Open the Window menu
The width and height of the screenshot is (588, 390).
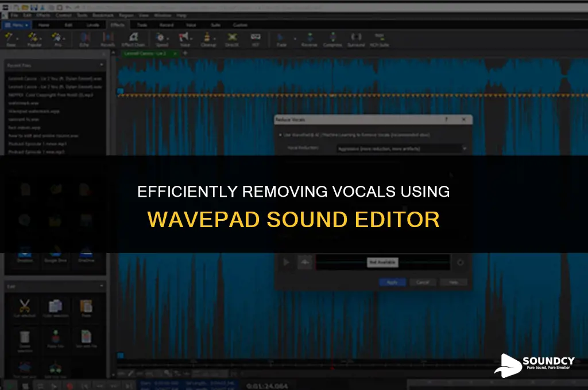[x=163, y=15]
